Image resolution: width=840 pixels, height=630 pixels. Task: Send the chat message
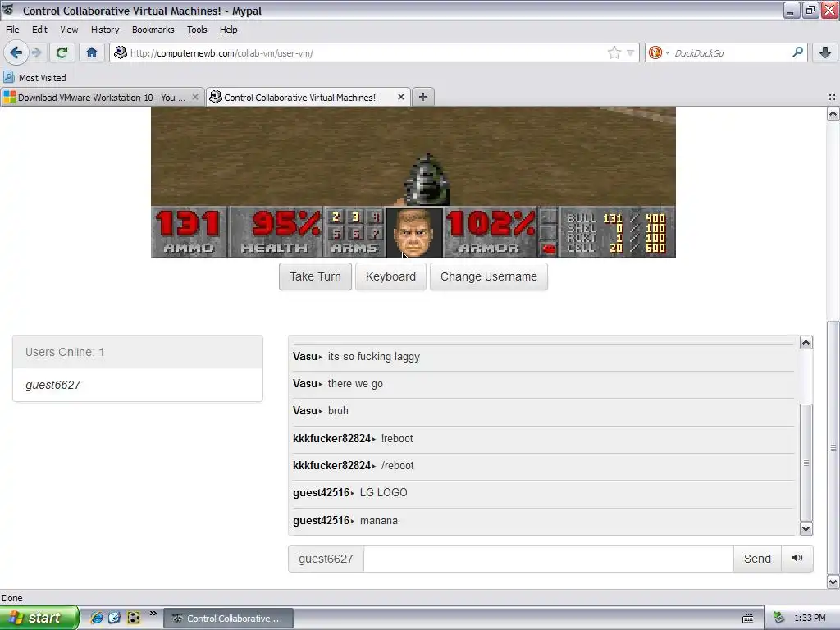[757, 559]
